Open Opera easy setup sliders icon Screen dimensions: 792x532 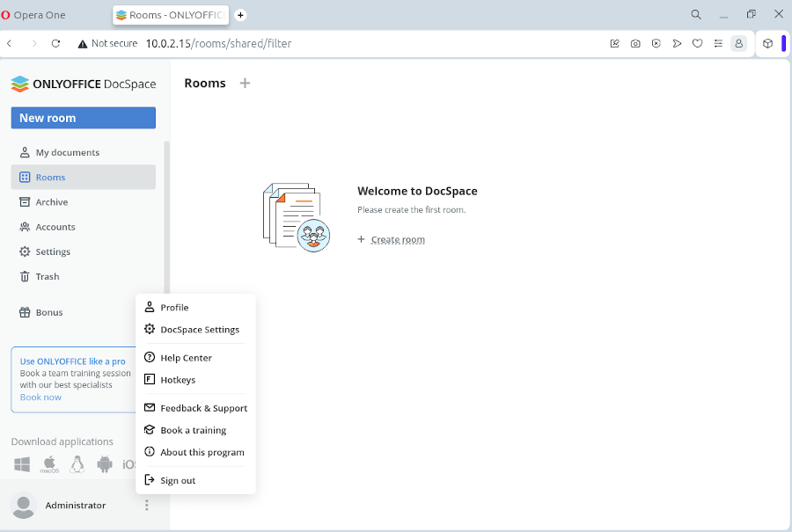[x=718, y=43]
